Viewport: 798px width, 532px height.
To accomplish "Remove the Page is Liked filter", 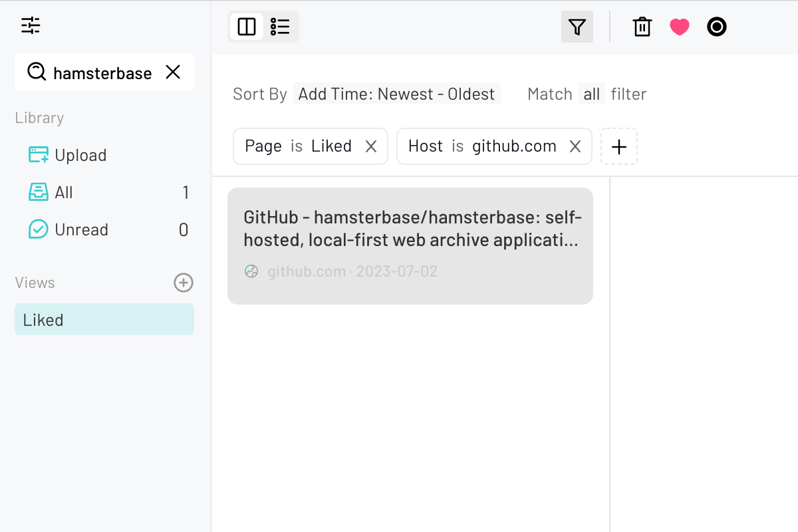I will pyautogui.click(x=371, y=146).
